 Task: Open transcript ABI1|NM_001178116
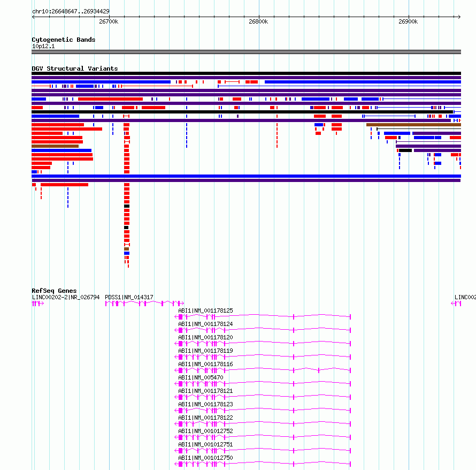coord(205,364)
